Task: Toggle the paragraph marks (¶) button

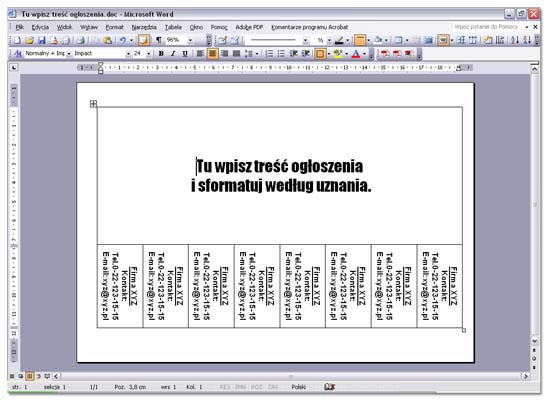Action: pyautogui.click(x=159, y=40)
